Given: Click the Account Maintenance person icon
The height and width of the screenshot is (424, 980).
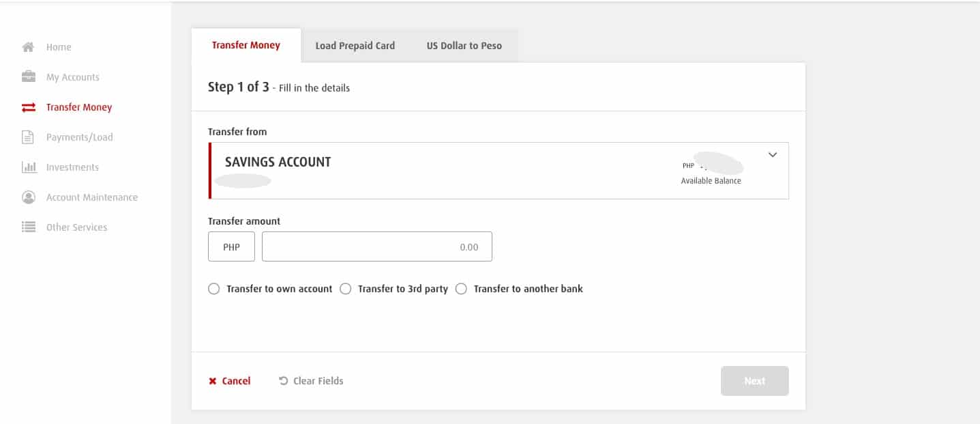Looking at the screenshot, I should (29, 197).
